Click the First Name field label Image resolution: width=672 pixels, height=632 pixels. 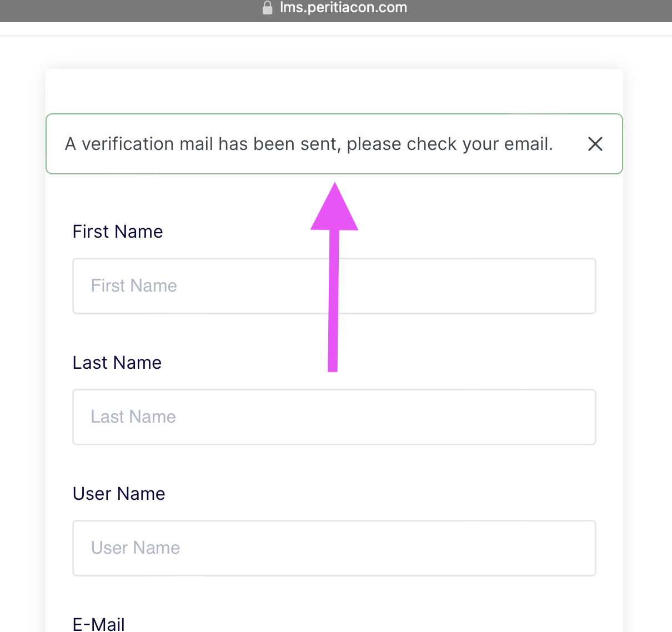[x=118, y=232]
